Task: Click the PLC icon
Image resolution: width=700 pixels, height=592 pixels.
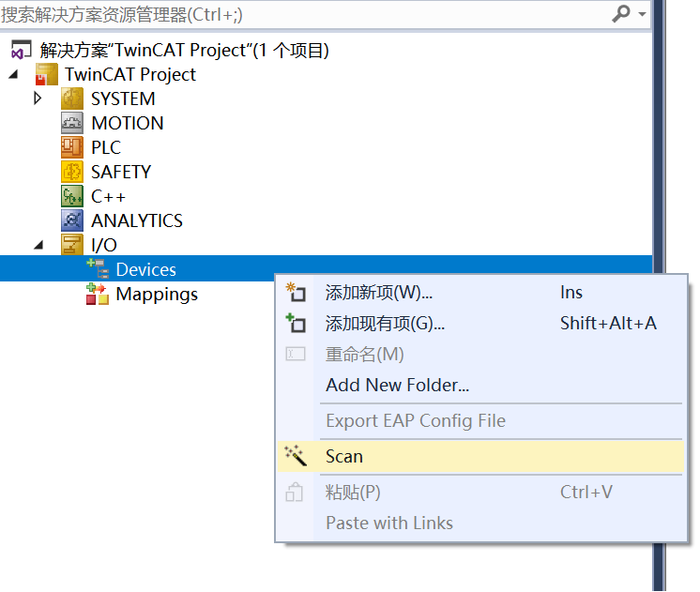Action: click(x=72, y=147)
